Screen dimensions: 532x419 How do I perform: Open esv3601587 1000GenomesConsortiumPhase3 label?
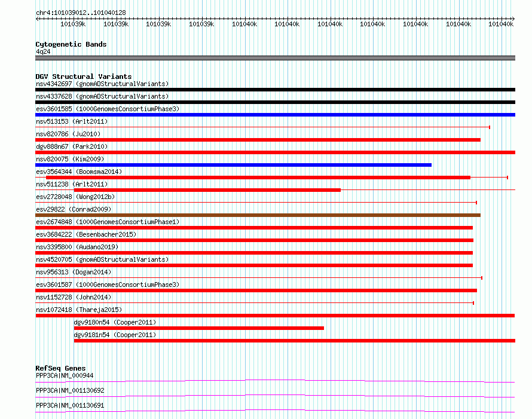click(x=108, y=285)
